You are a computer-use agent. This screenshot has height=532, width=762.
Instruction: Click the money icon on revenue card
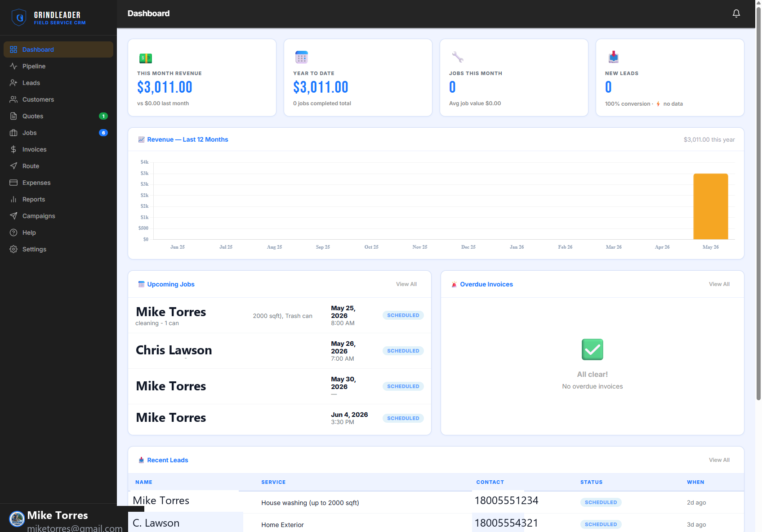(146, 58)
